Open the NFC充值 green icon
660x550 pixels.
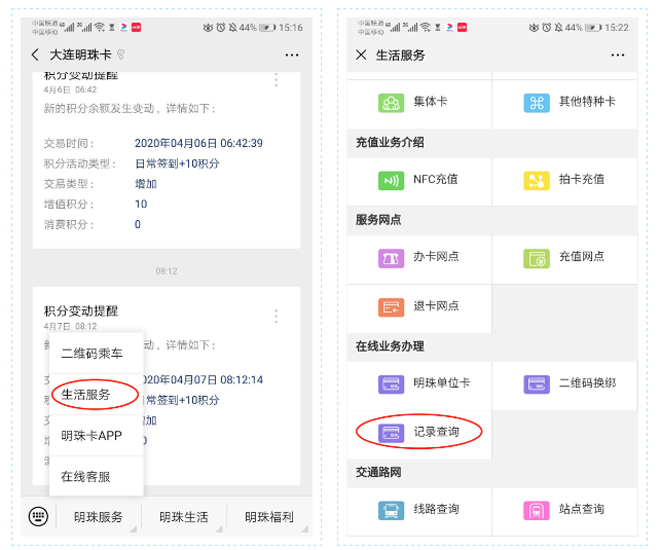click(390, 180)
